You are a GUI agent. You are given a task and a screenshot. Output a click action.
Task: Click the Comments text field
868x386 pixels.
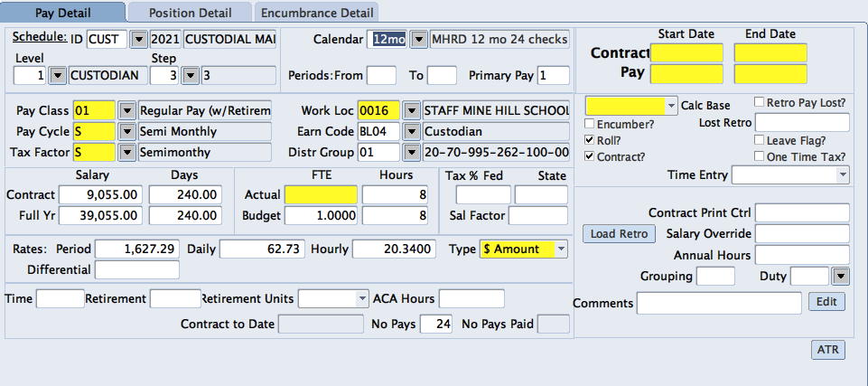[x=719, y=303]
